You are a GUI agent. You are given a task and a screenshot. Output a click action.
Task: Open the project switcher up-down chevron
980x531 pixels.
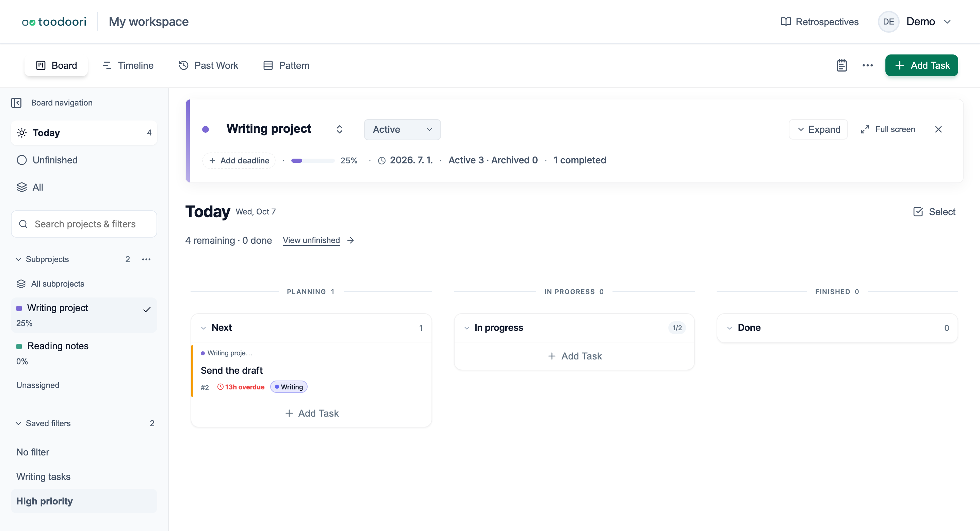coord(339,129)
